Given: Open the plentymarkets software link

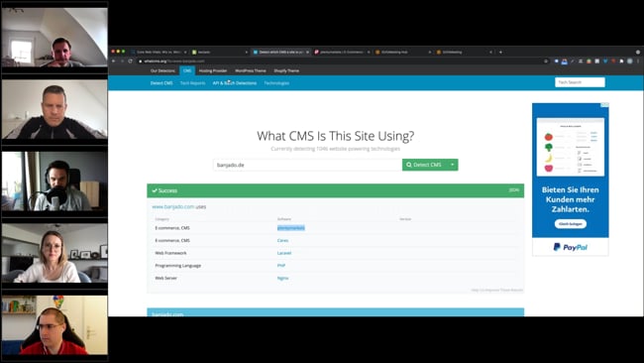Looking at the screenshot, I should tap(290, 228).
